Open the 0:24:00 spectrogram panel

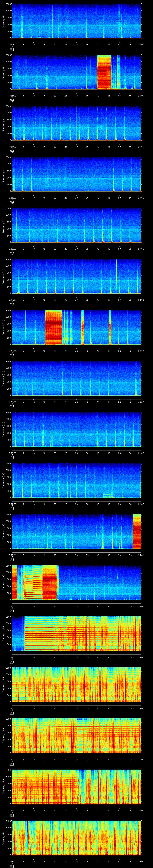tap(77, 123)
